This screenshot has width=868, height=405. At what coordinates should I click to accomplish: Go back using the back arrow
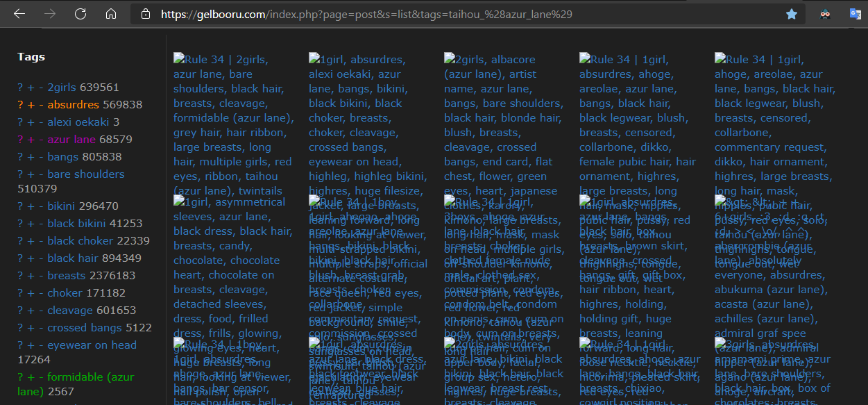[x=18, y=13]
